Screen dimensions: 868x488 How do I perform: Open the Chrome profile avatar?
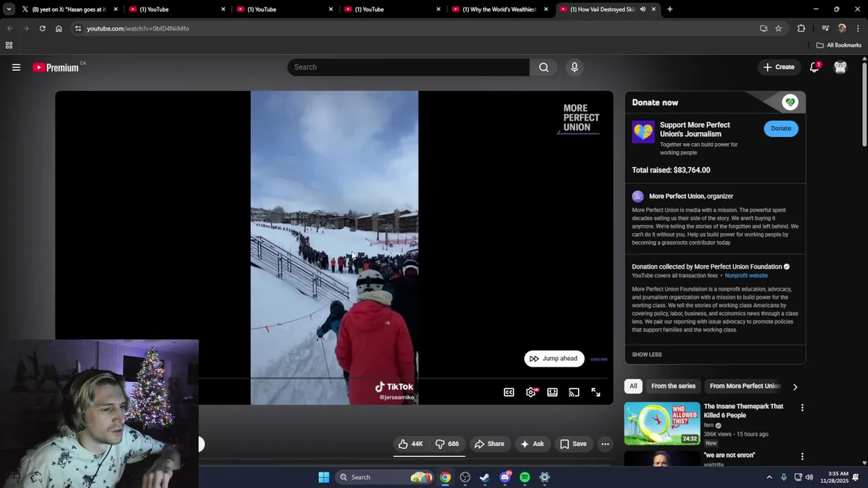pos(842,28)
